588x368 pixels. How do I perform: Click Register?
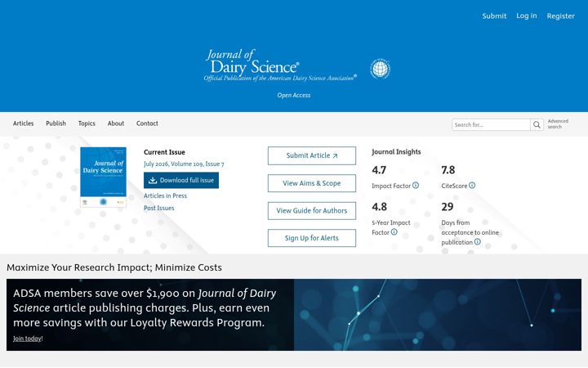tap(560, 16)
